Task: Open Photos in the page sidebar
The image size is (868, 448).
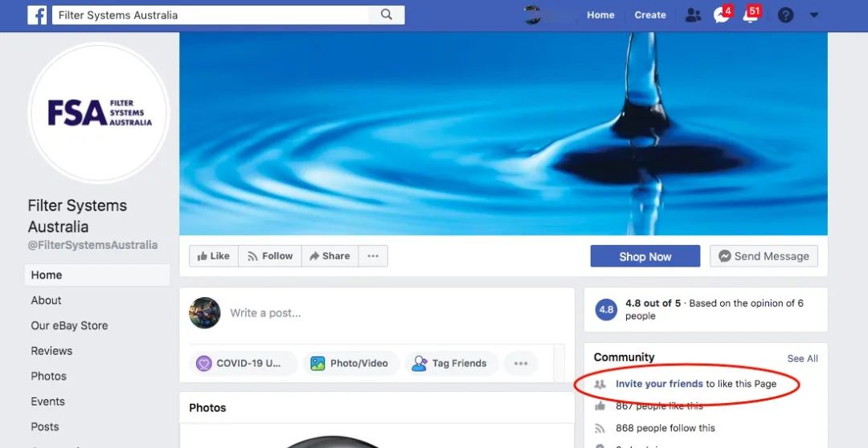Action: (x=49, y=376)
